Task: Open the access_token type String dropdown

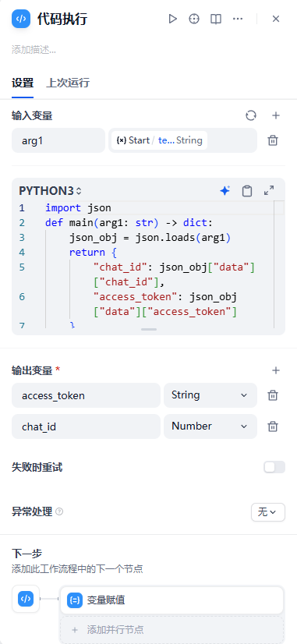Action: (x=210, y=395)
